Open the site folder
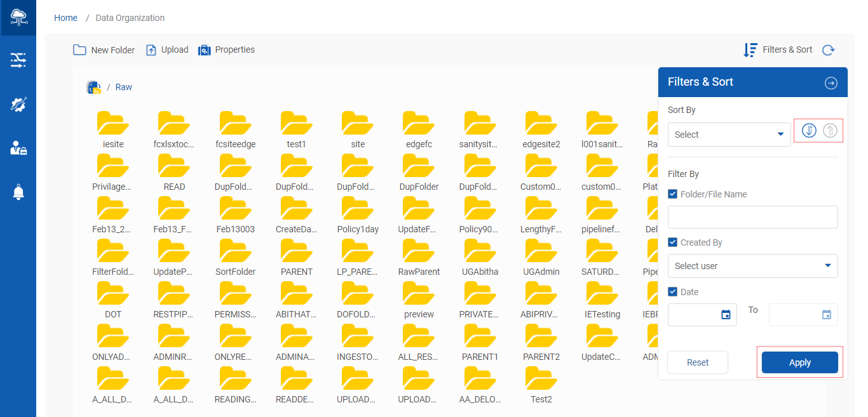 click(358, 129)
